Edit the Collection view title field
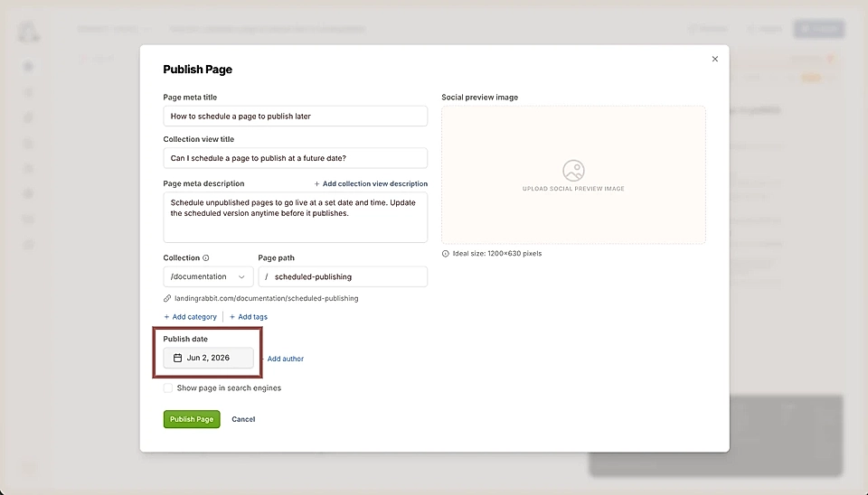 [x=295, y=158]
